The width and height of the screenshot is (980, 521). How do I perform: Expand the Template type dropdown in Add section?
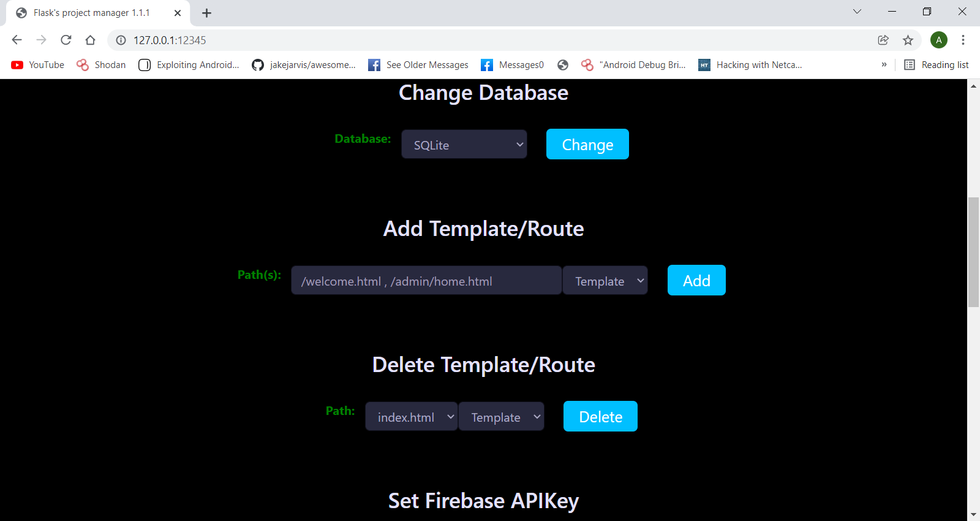click(x=605, y=281)
